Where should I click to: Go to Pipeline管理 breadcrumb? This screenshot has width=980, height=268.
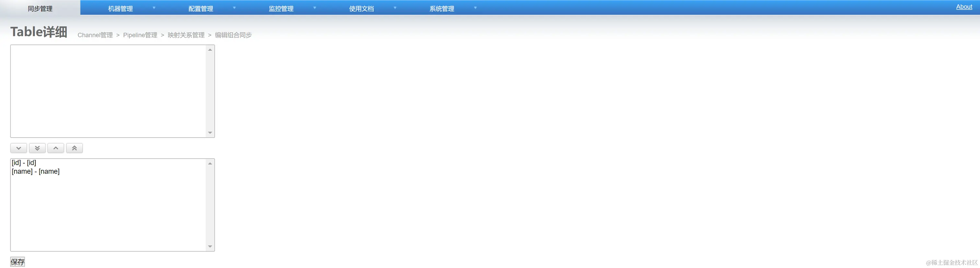(x=140, y=35)
